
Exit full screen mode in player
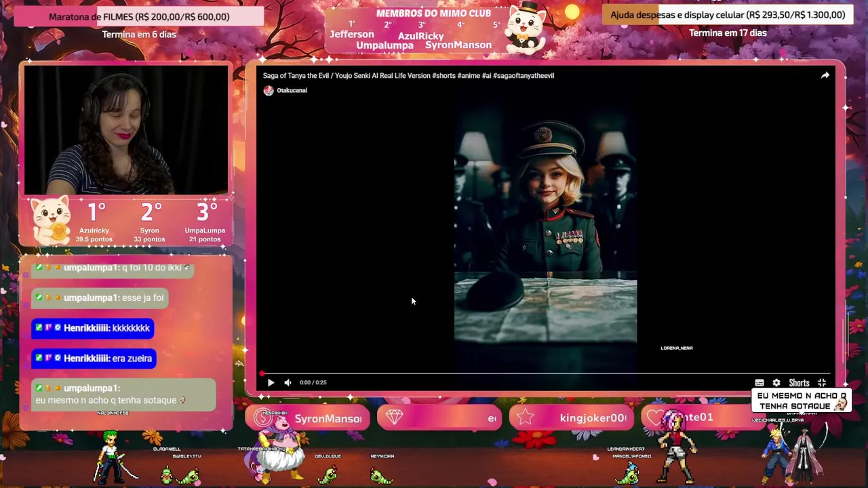(x=822, y=383)
